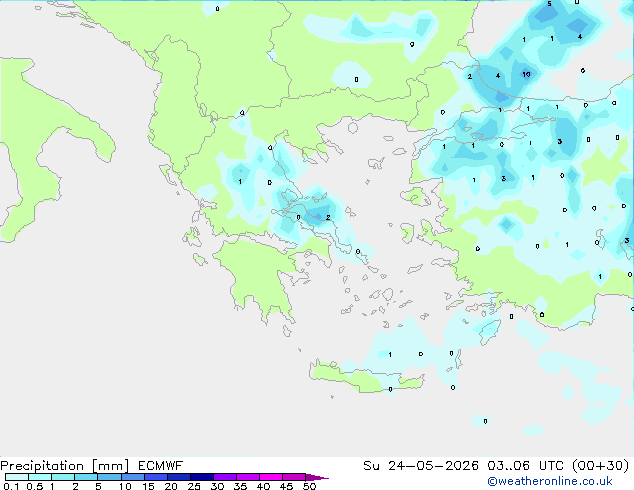
Task: Click the "5" precipitation value on the map
Action: [549, 4]
